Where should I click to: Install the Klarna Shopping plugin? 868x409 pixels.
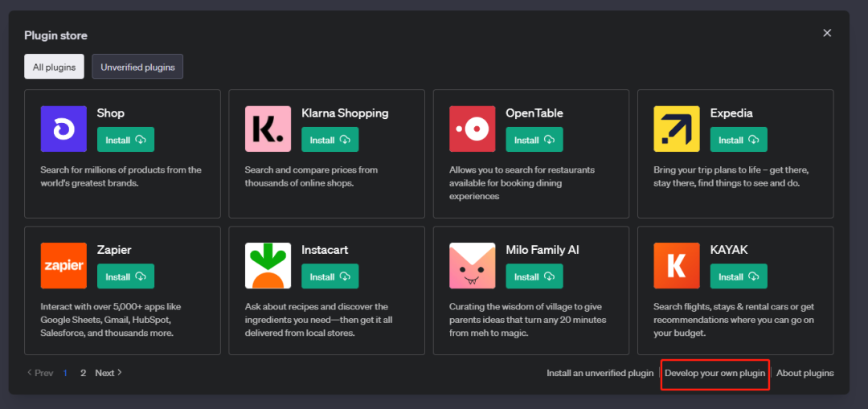point(330,140)
